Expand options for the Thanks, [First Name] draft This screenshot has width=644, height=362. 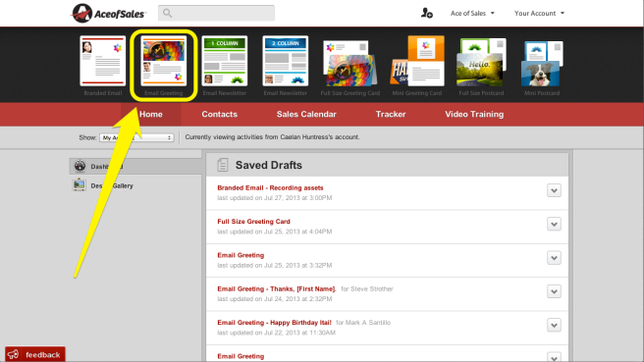click(x=554, y=291)
